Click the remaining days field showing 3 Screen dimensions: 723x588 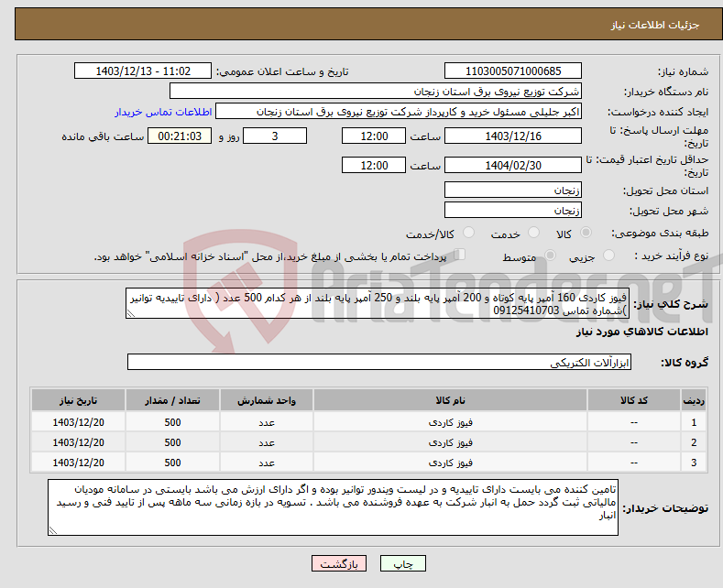275,136
